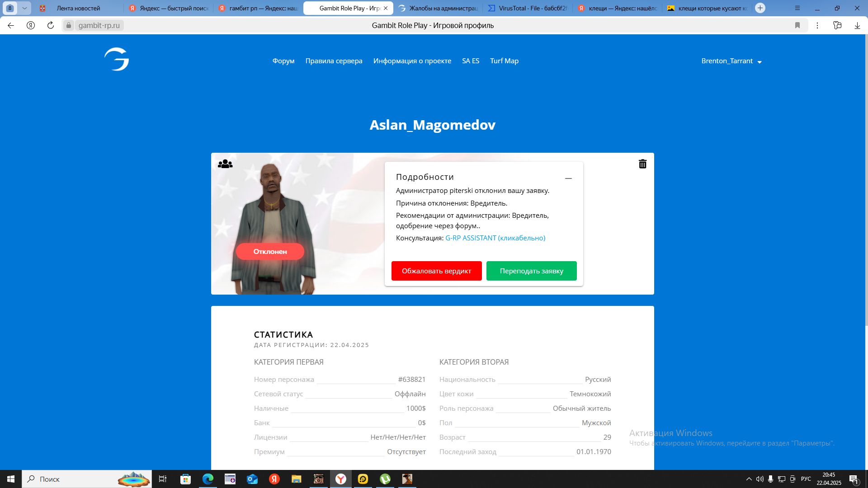Open browser downloads icon

point(857,25)
